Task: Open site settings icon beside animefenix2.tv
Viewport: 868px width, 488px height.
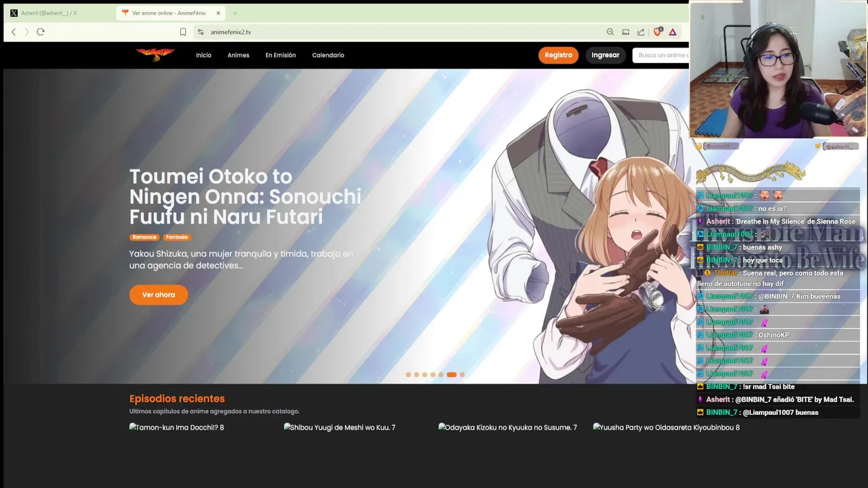Action: click(200, 32)
